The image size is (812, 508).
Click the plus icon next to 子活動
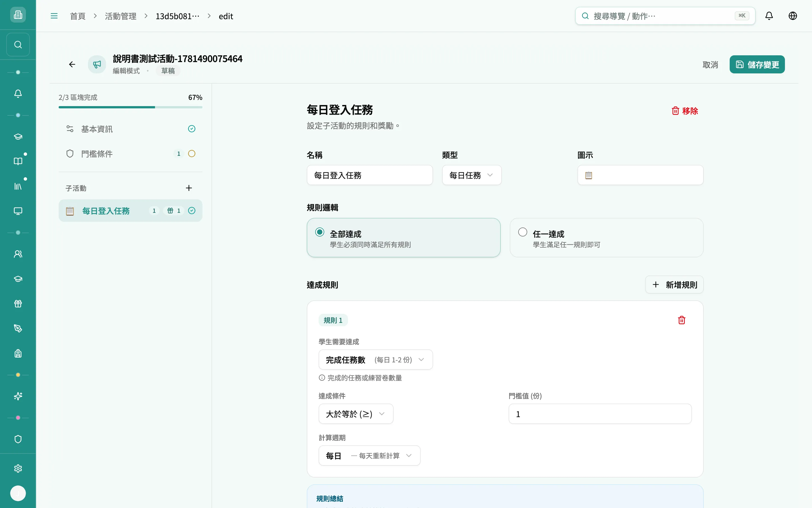point(189,188)
